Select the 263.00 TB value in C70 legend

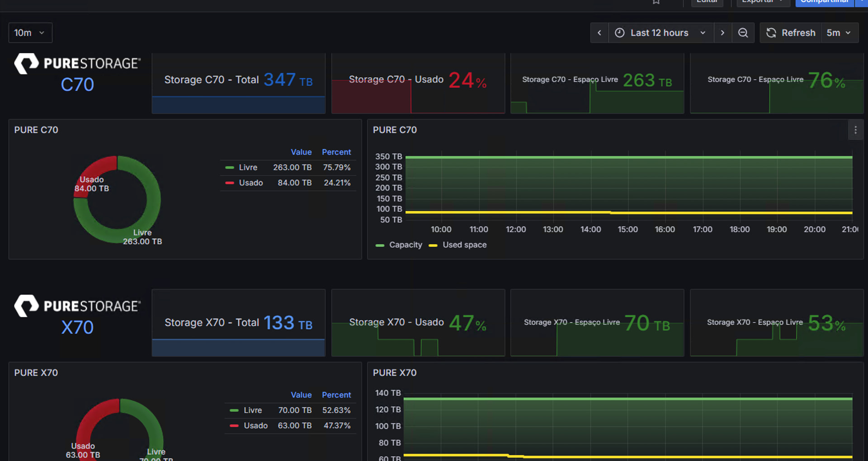tap(292, 168)
